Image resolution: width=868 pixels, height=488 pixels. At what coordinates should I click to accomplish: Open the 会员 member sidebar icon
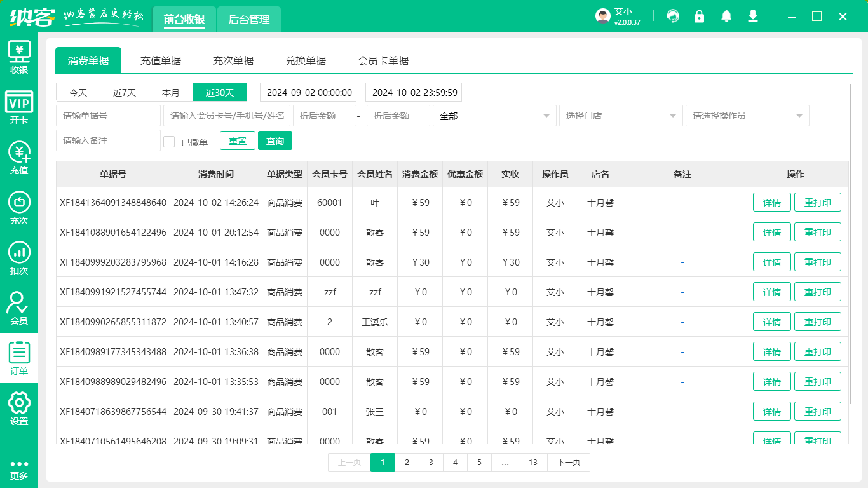pos(19,308)
